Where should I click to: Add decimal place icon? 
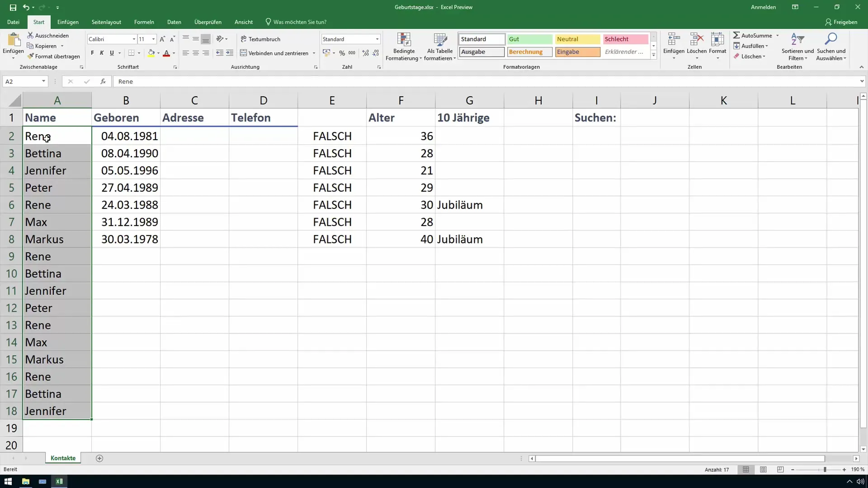(366, 53)
